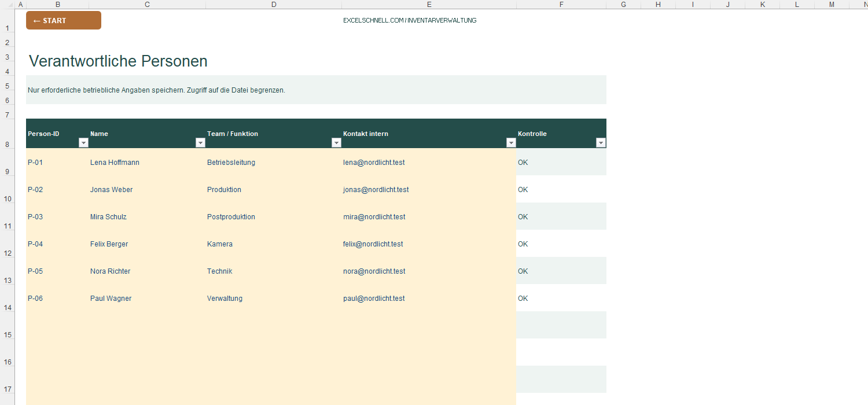The height and width of the screenshot is (405, 868).
Task: Select the lena@nordlicht.test cell
Action: tap(429, 162)
